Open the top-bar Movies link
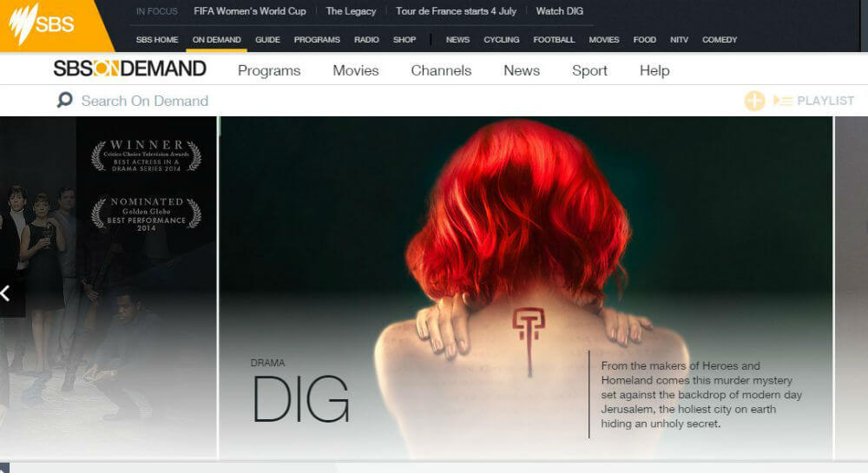The height and width of the screenshot is (473, 868). tap(604, 40)
